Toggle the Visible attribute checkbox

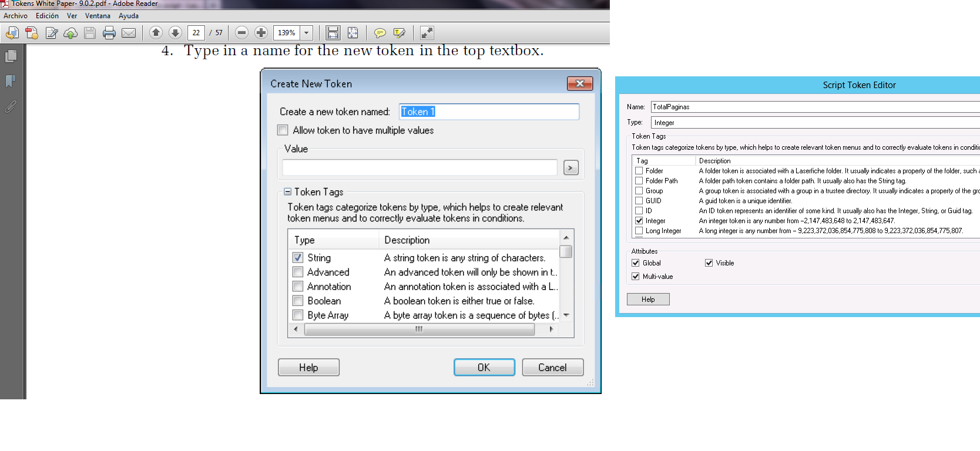pyautogui.click(x=709, y=263)
